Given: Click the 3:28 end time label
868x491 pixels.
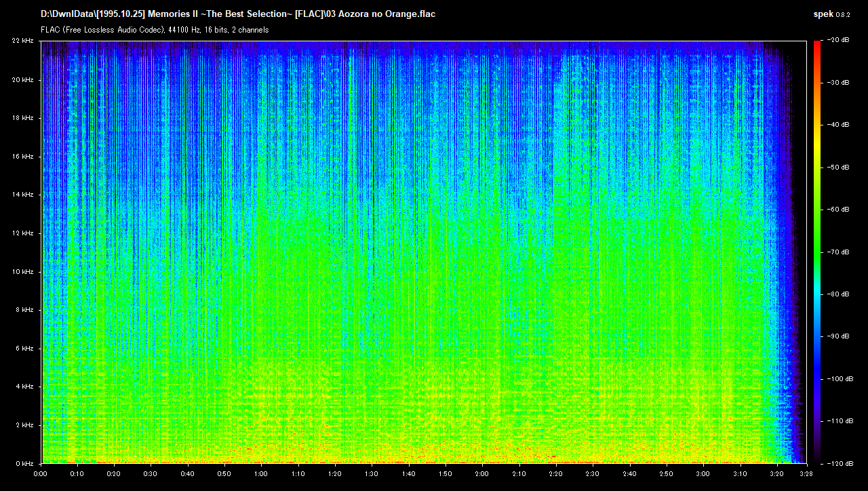Looking at the screenshot, I should pyautogui.click(x=806, y=474).
